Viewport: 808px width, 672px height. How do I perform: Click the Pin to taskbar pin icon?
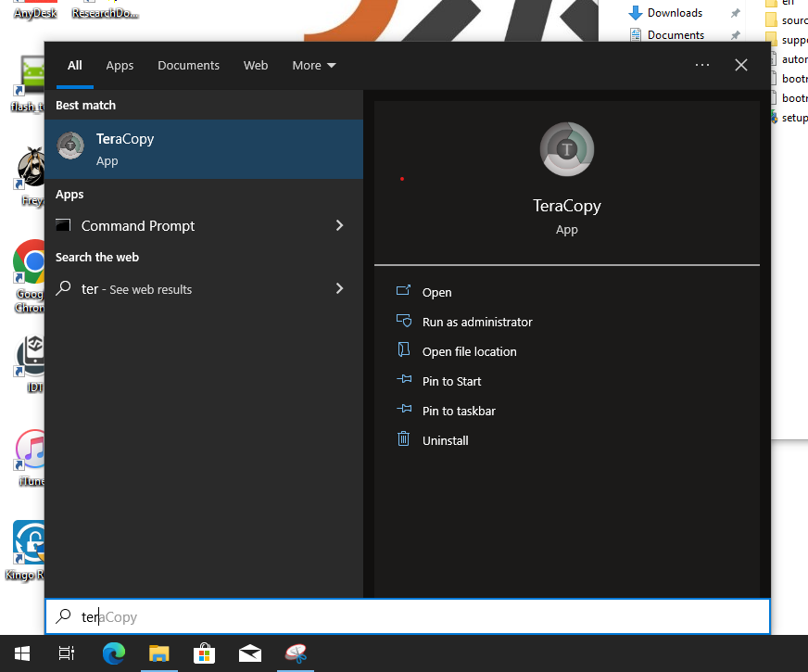[405, 409]
